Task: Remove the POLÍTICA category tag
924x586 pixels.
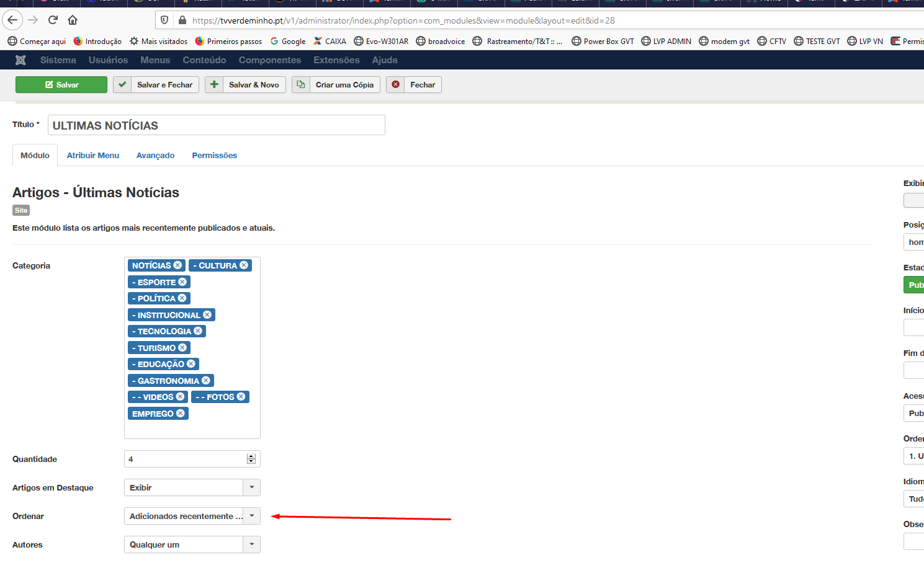Action: pos(182,298)
